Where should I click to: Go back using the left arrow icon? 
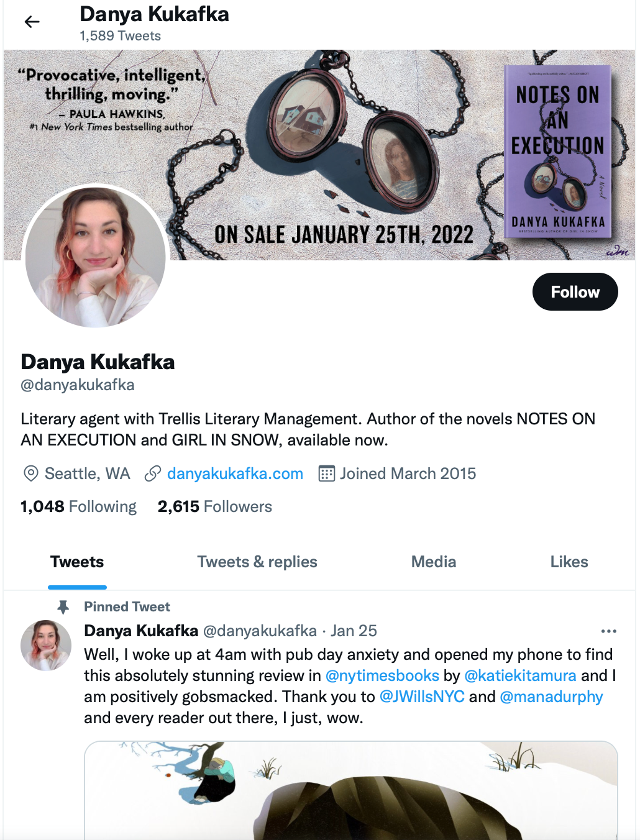click(x=32, y=22)
